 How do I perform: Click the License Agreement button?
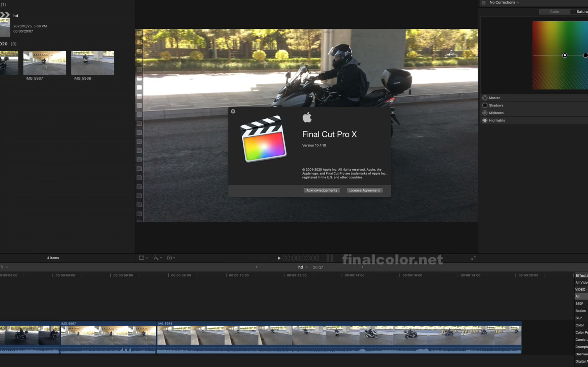(364, 190)
